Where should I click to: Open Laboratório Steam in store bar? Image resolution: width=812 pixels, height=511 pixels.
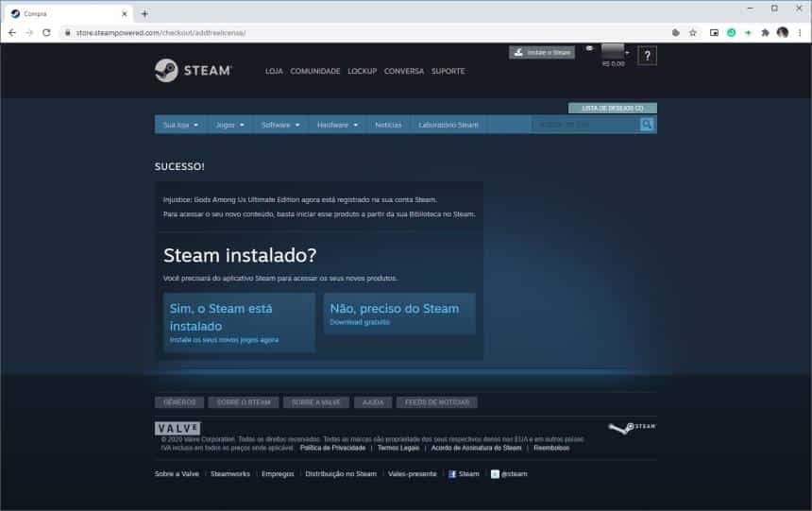point(448,125)
